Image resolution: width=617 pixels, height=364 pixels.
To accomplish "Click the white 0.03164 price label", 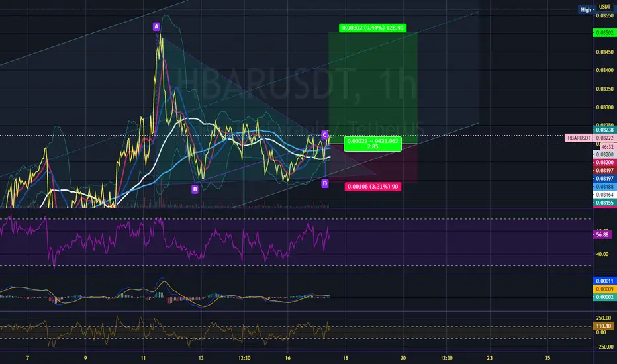I will 604,195.
